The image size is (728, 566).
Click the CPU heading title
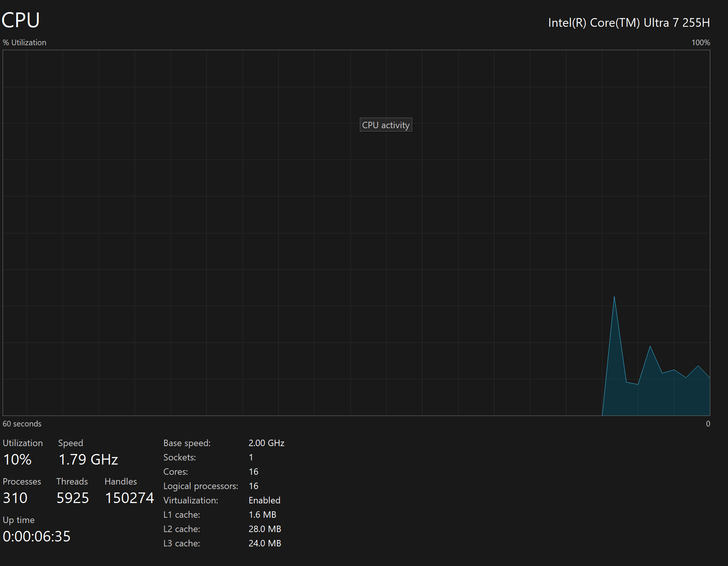pos(21,20)
